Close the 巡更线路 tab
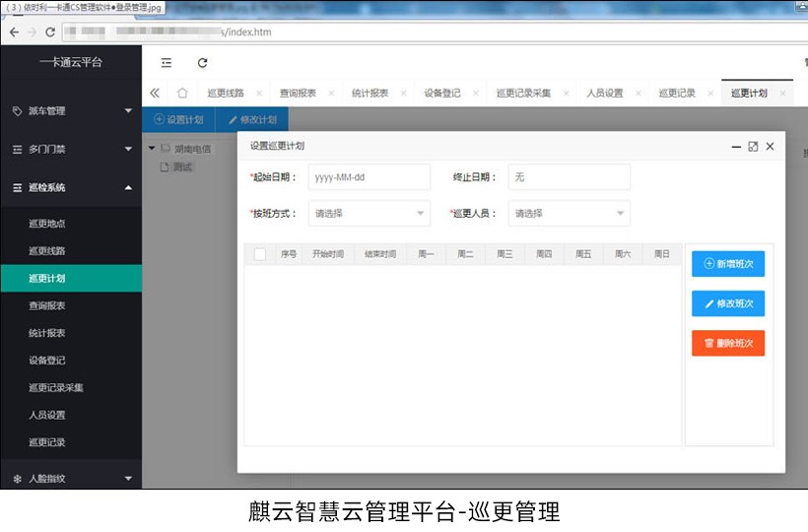This screenshot has width=808, height=532. [x=259, y=94]
